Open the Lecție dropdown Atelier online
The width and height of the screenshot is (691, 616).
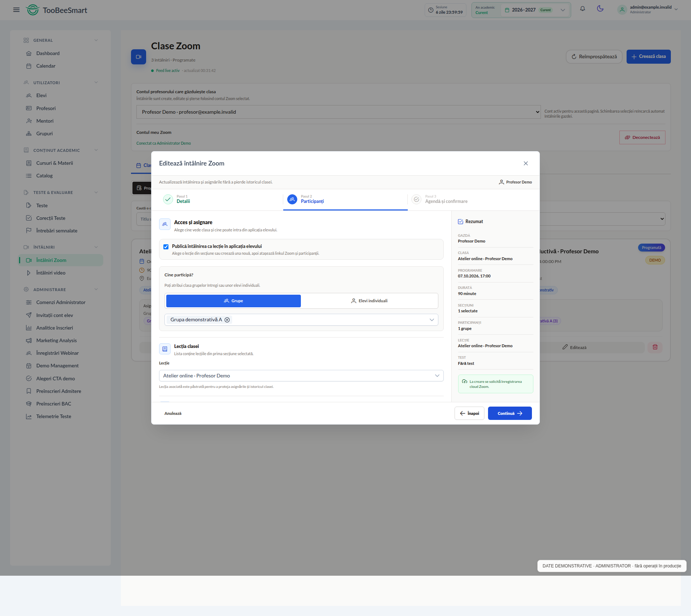point(301,376)
